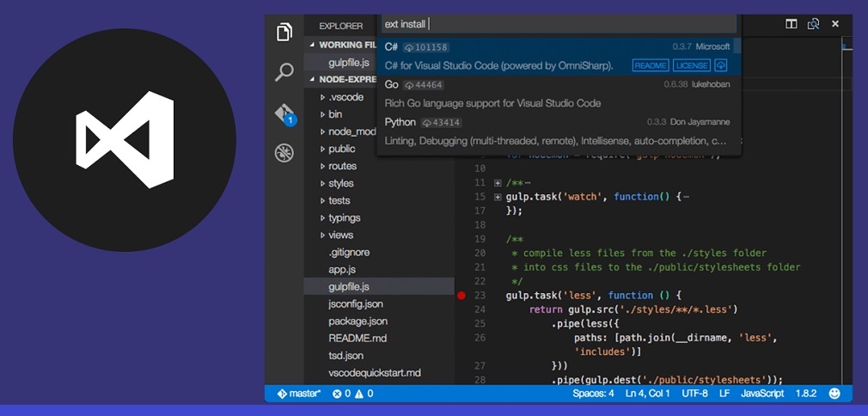Open the Explorer view in the activity bar

[x=284, y=32]
